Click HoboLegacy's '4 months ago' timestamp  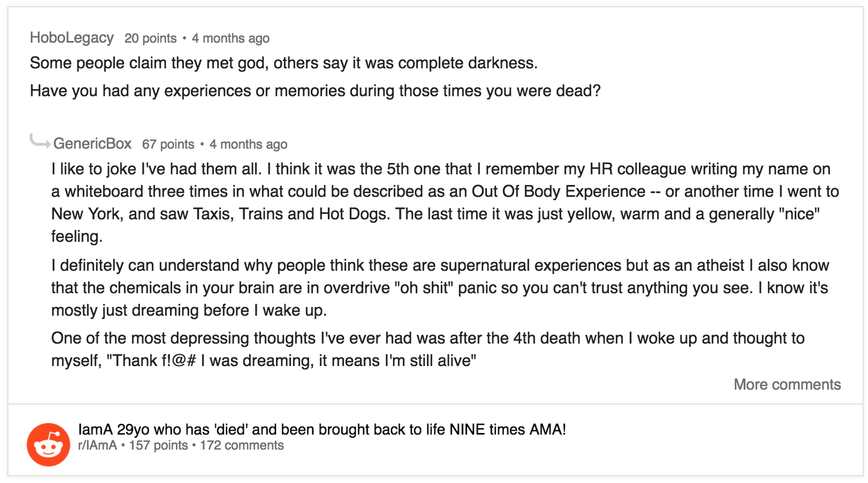(230, 39)
